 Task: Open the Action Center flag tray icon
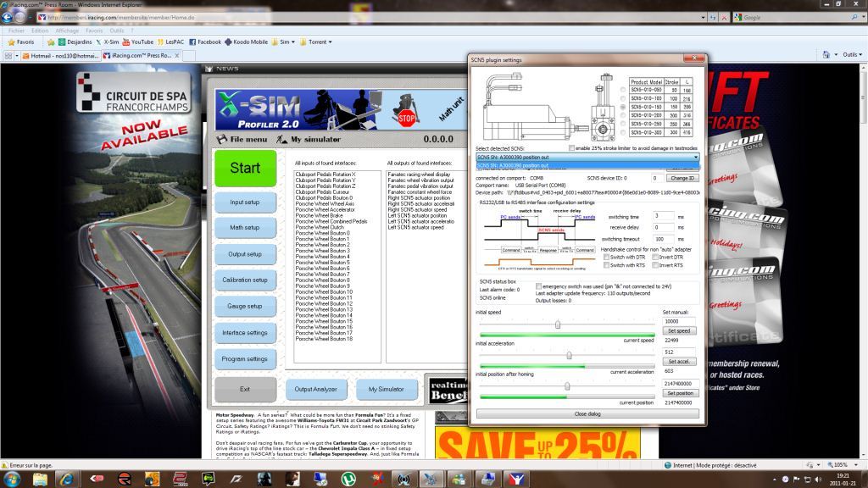796,480
